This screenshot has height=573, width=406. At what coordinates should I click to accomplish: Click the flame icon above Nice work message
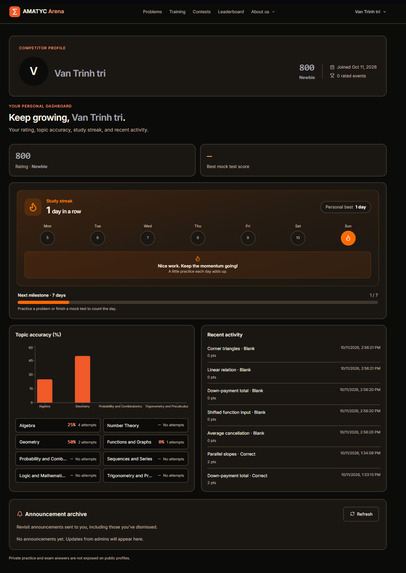pyautogui.click(x=198, y=259)
